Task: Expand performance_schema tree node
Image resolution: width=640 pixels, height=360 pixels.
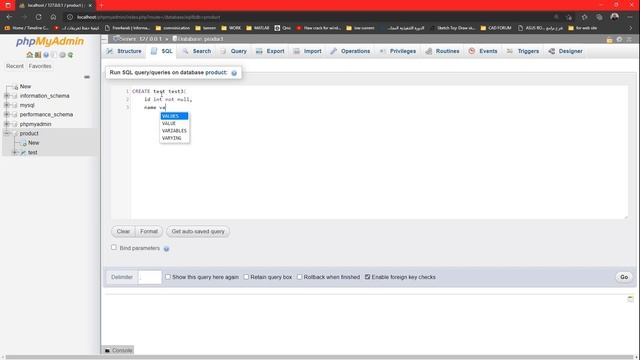Action: click(x=7, y=115)
